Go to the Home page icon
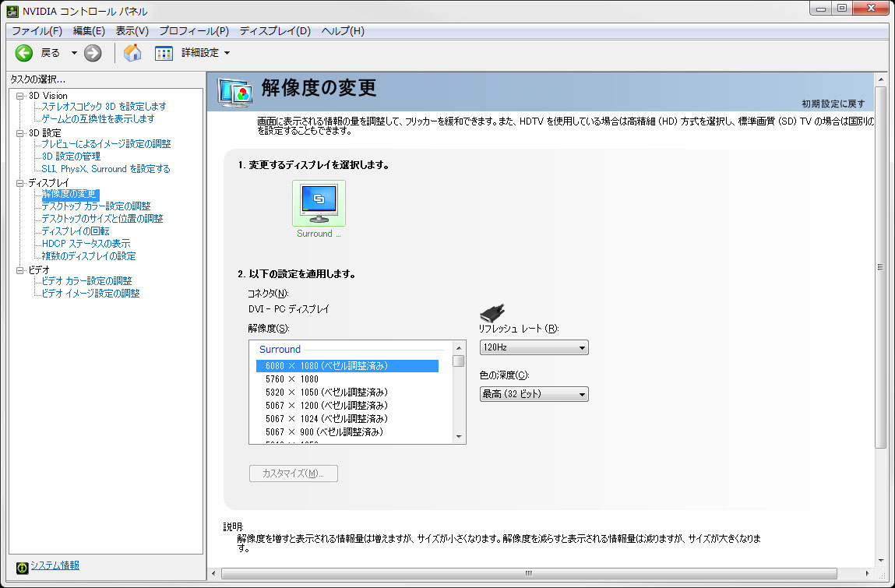The image size is (895, 588). pyautogui.click(x=132, y=52)
